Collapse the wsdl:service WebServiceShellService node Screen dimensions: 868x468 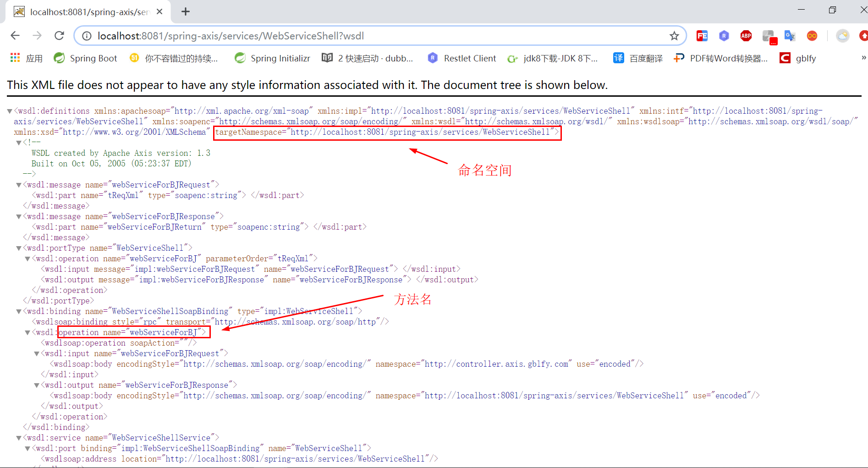click(19, 438)
